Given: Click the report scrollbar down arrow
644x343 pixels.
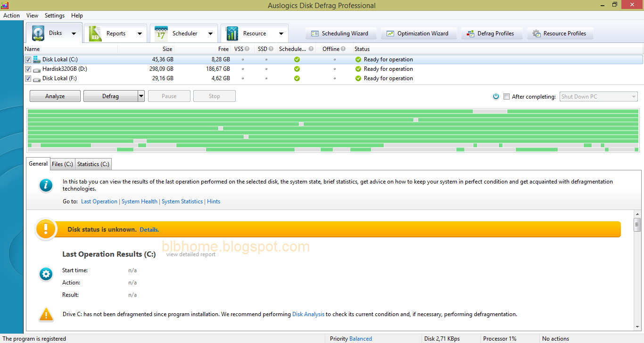Looking at the screenshot, I should pos(637,327).
